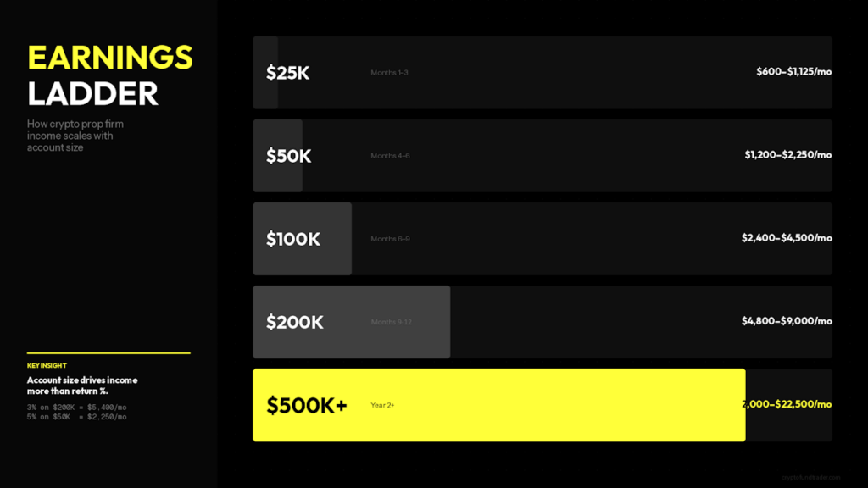Screen dimensions: 868x488
Task: Select the $2,400–$4,500/mo earnings text
Action: tap(786, 238)
